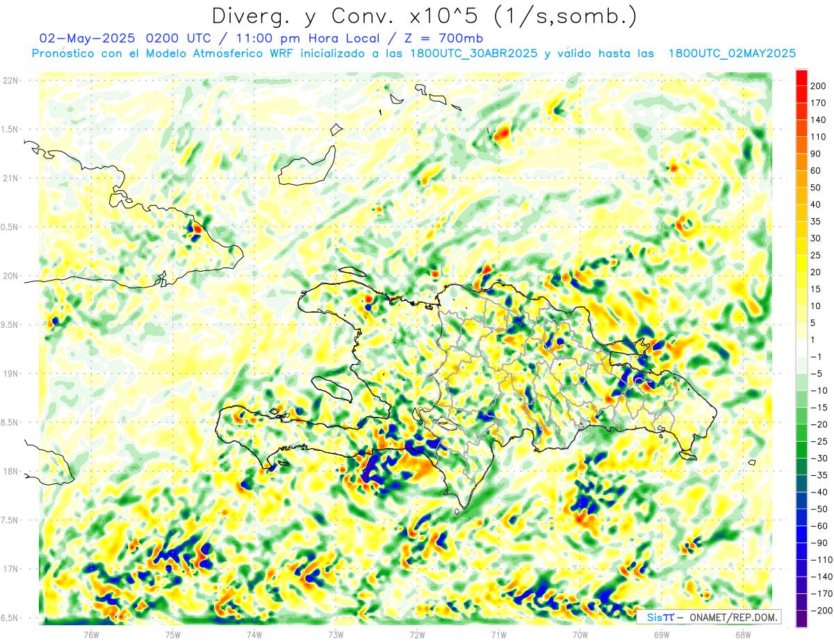
Task: Click the positive '170' color scale value
Action: (818, 103)
